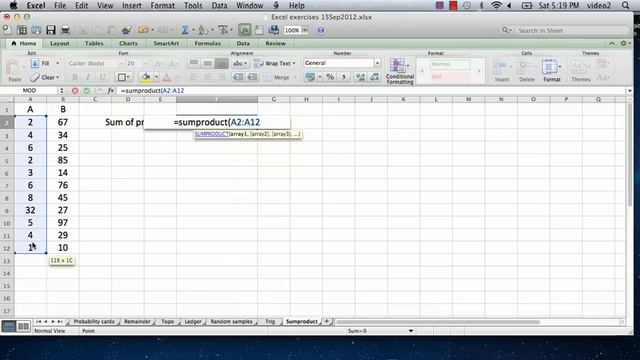Open the zoom 100% dropdown
The image size is (640, 360).
305,30
